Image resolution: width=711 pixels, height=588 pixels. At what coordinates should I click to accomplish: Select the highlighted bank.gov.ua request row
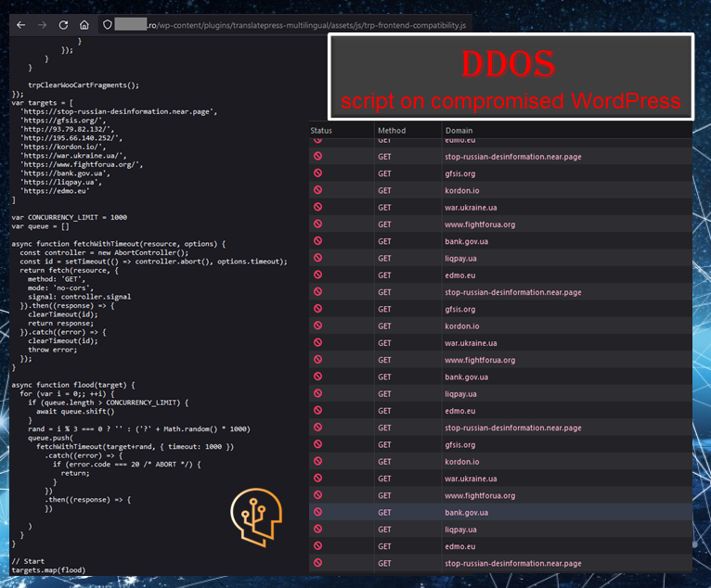500,512
